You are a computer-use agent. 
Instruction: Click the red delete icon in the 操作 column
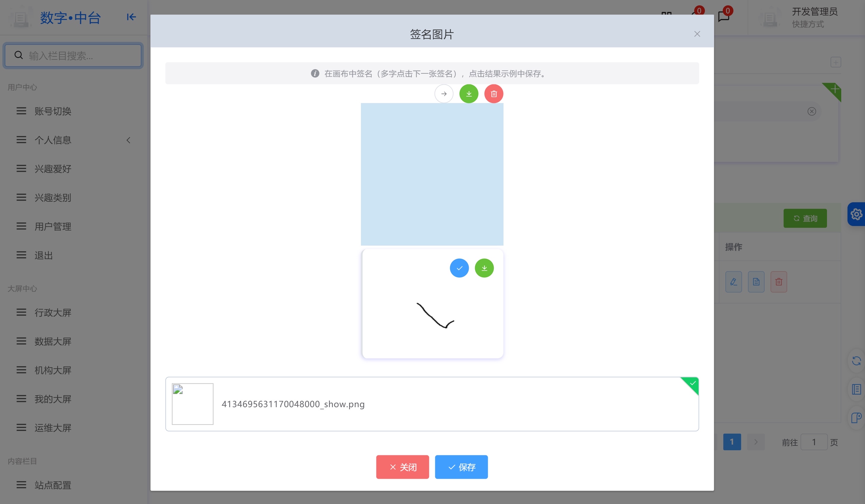click(779, 282)
